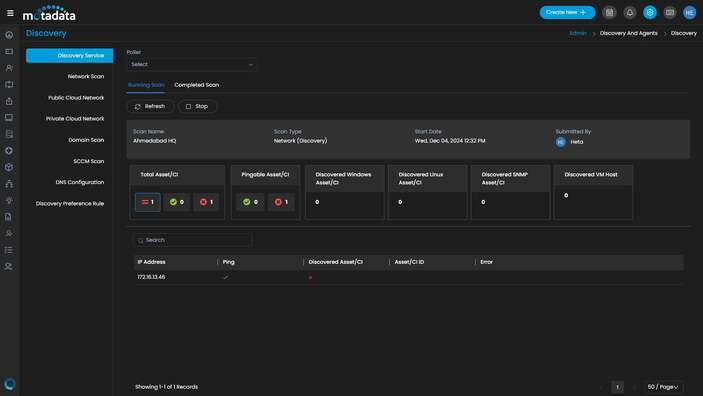Screen dimensions: 703x396
Task: Filter Total Asset/CI by all count
Action: click(148, 202)
